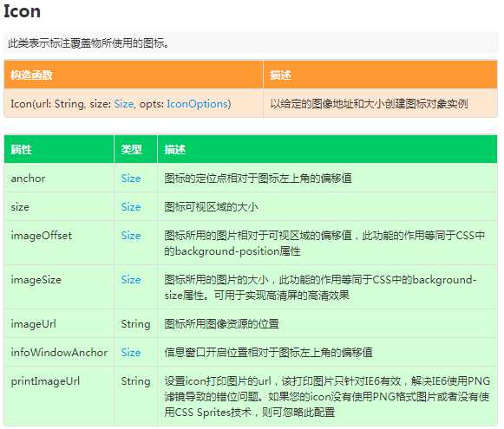The image size is (504, 429).
Task: Open Size type link for imageOffset
Action: pyautogui.click(x=131, y=236)
